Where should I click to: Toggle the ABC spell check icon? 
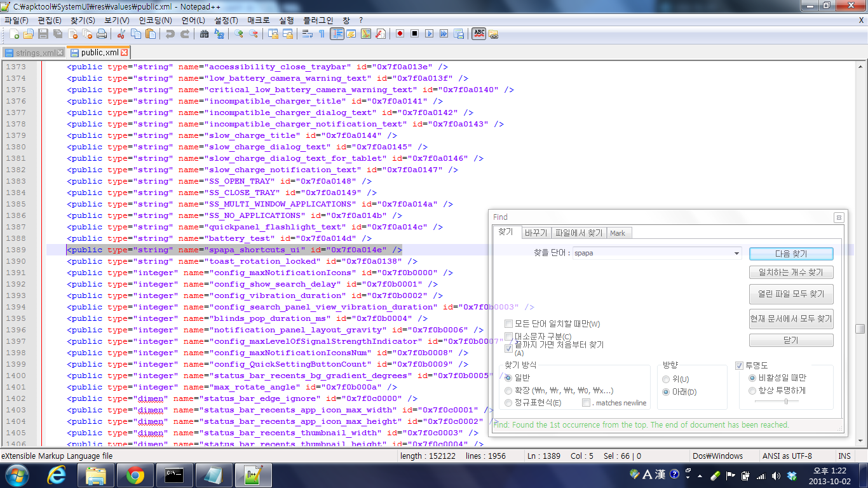pyautogui.click(x=478, y=34)
